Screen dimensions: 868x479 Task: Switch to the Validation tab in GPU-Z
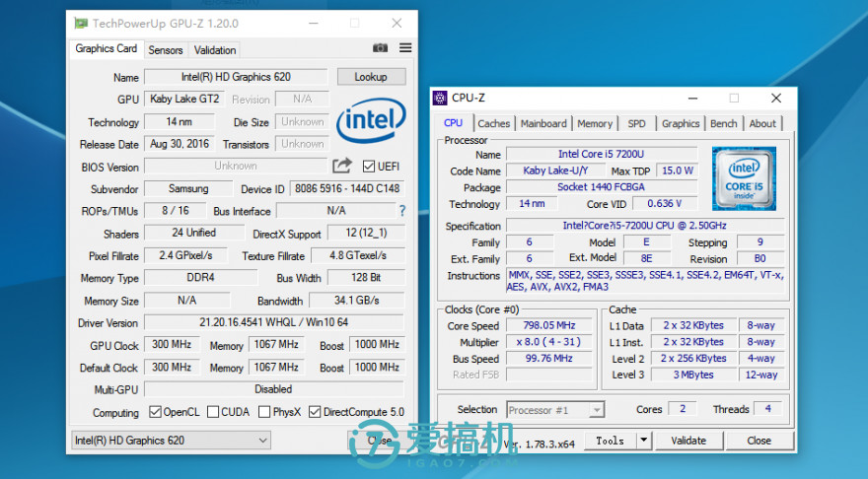pyautogui.click(x=215, y=50)
